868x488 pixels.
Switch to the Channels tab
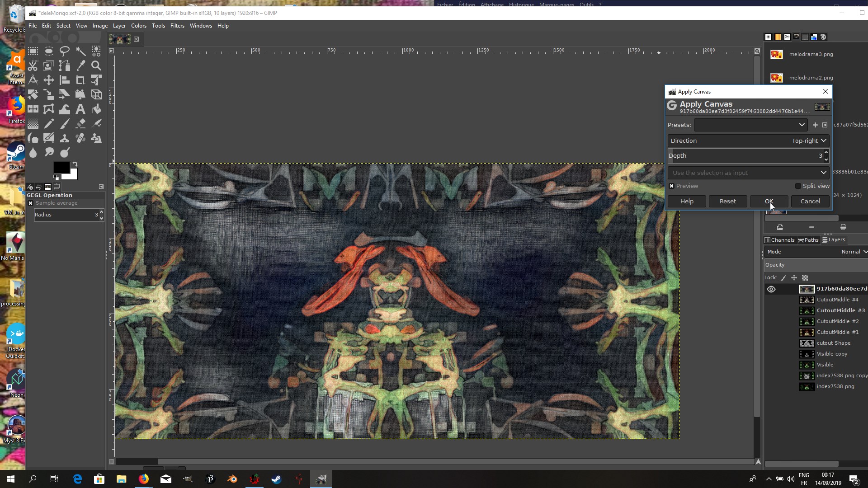tap(779, 240)
